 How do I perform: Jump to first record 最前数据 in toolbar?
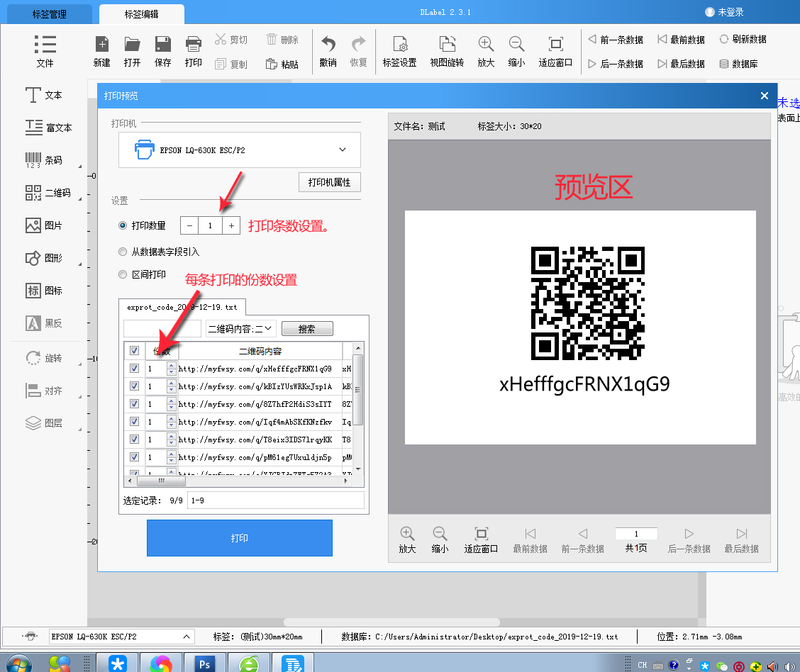point(681,39)
